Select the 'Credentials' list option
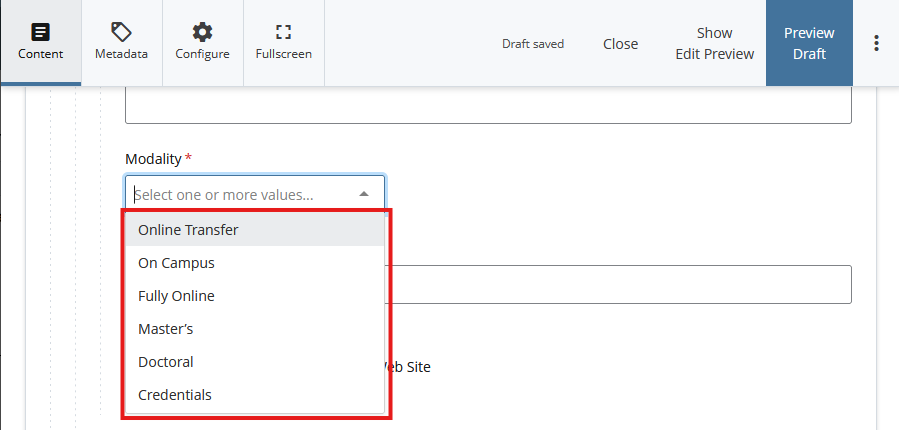This screenshot has height=430, width=899. [175, 395]
